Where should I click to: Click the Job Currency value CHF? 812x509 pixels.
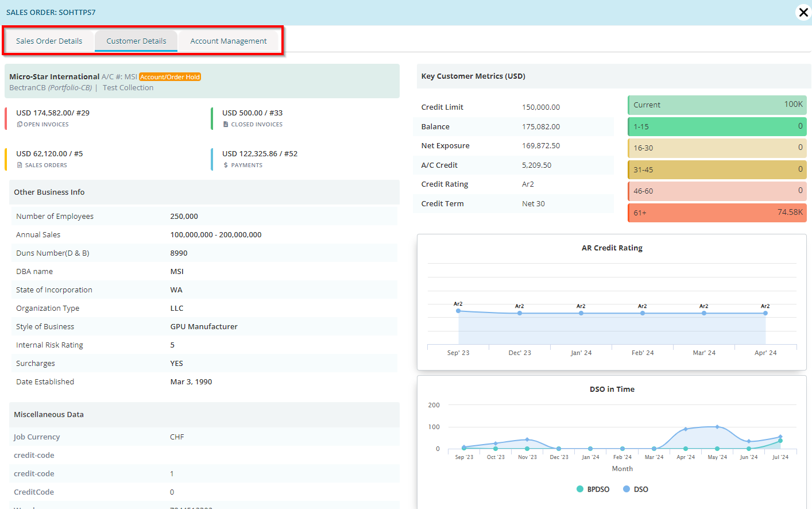tap(177, 437)
